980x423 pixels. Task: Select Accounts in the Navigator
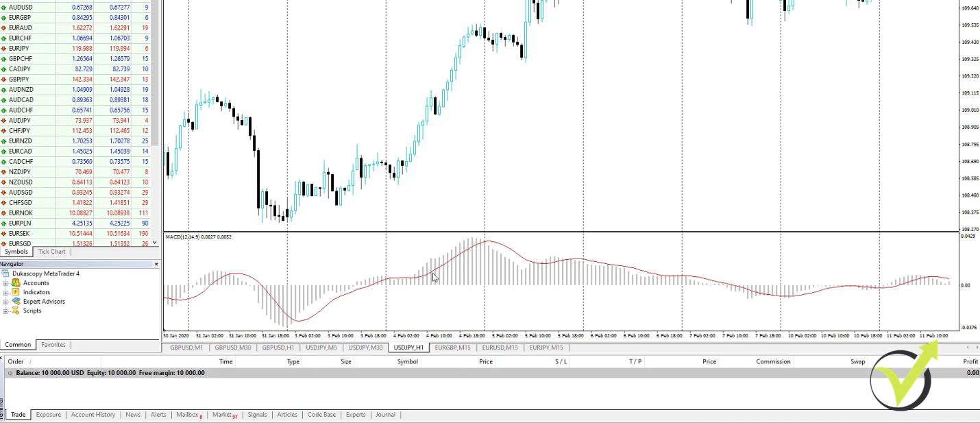click(35, 282)
